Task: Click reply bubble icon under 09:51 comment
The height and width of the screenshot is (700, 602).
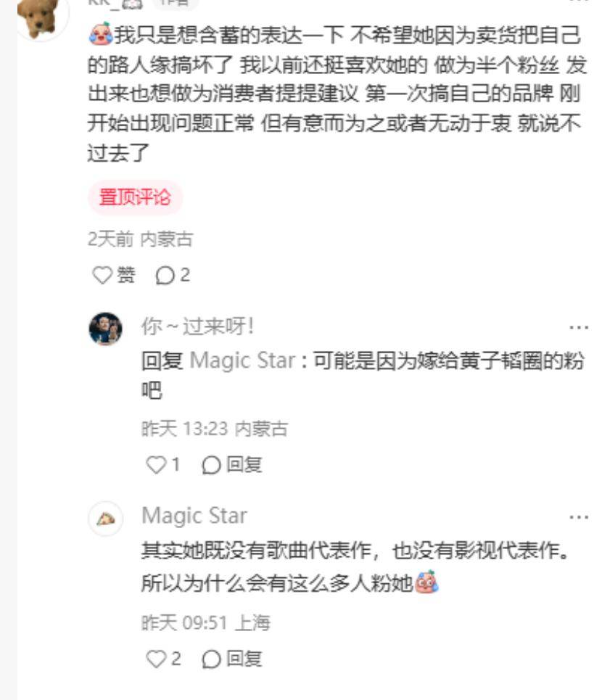Action: coord(211,659)
